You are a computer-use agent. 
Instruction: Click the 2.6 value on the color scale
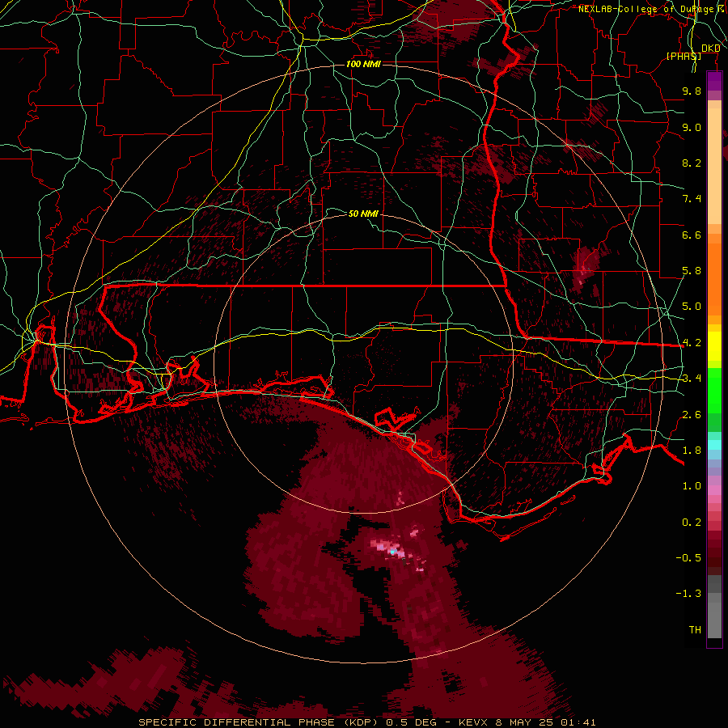(x=692, y=415)
